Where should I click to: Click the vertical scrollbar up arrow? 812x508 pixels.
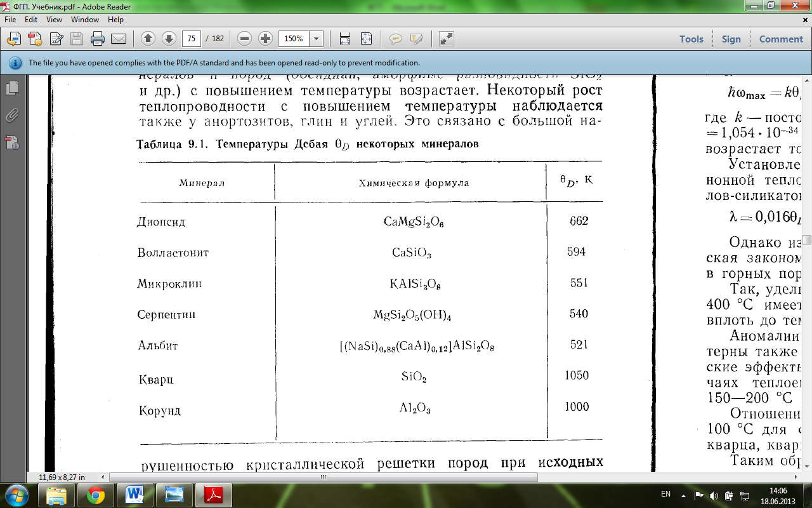pyautogui.click(x=807, y=79)
